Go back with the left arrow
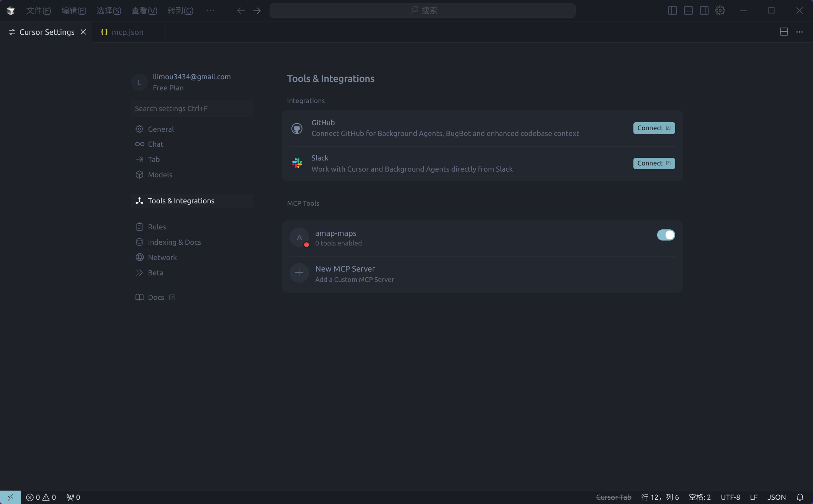 (240, 11)
